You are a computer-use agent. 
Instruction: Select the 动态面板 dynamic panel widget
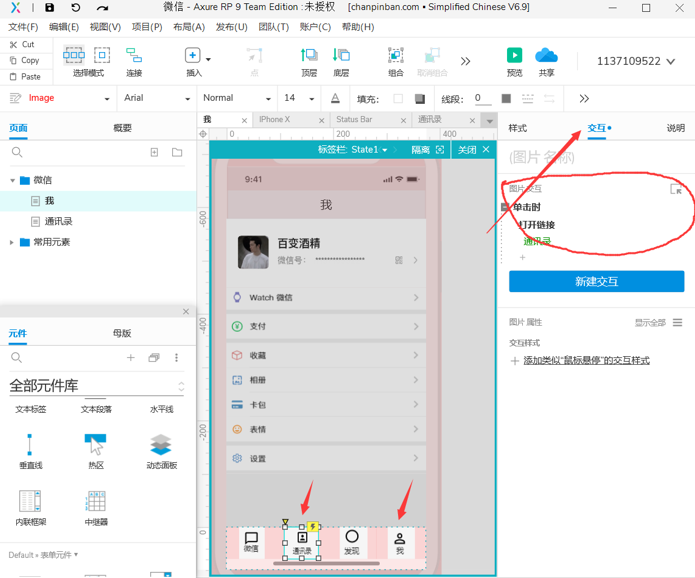[161, 451]
